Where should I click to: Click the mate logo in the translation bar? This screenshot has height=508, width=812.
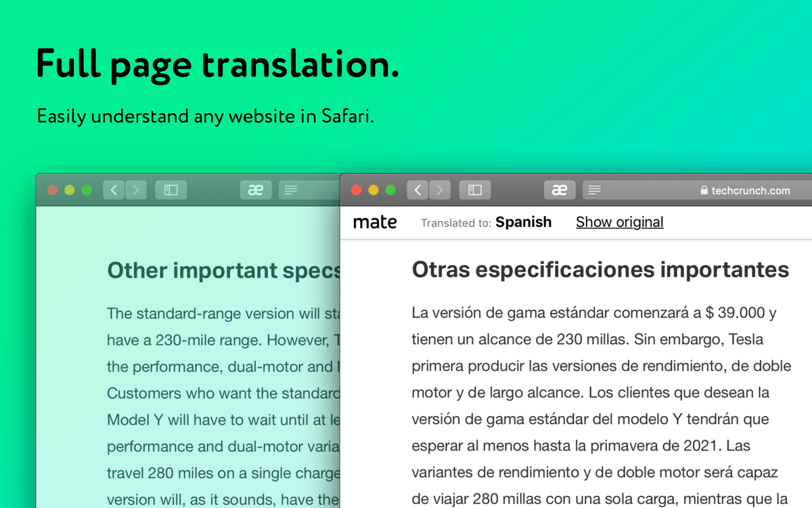(x=375, y=222)
